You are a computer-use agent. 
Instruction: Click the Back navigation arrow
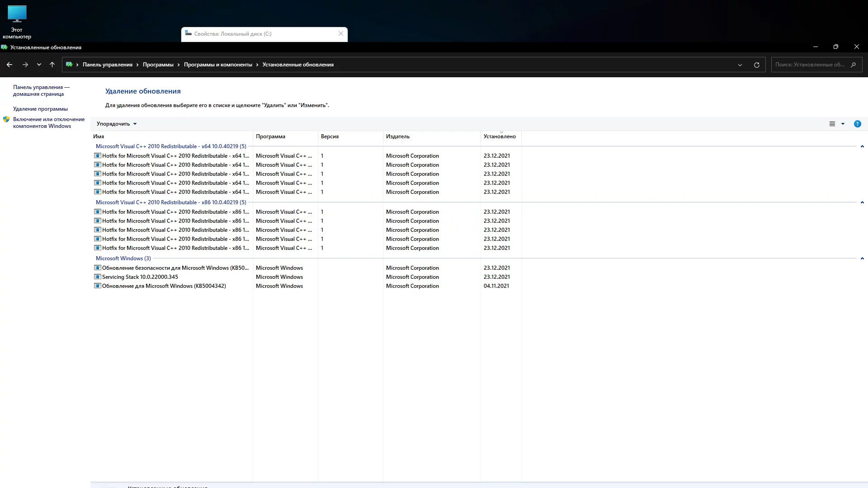click(9, 65)
